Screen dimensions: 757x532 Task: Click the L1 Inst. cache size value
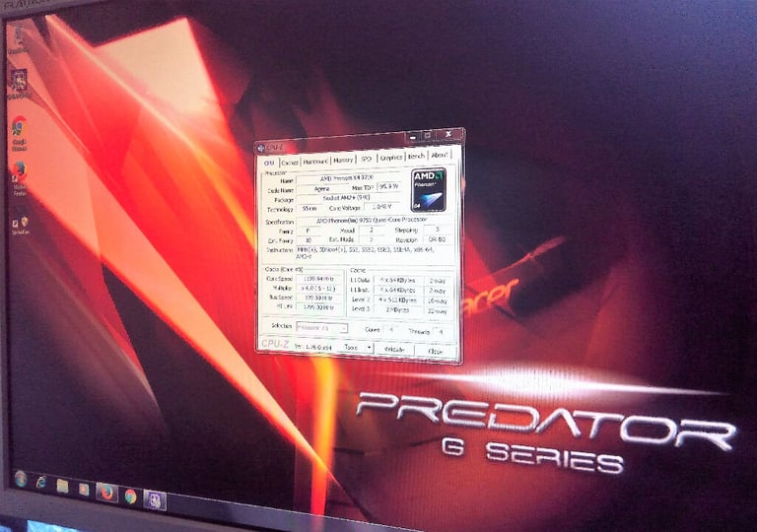[x=397, y=291]
